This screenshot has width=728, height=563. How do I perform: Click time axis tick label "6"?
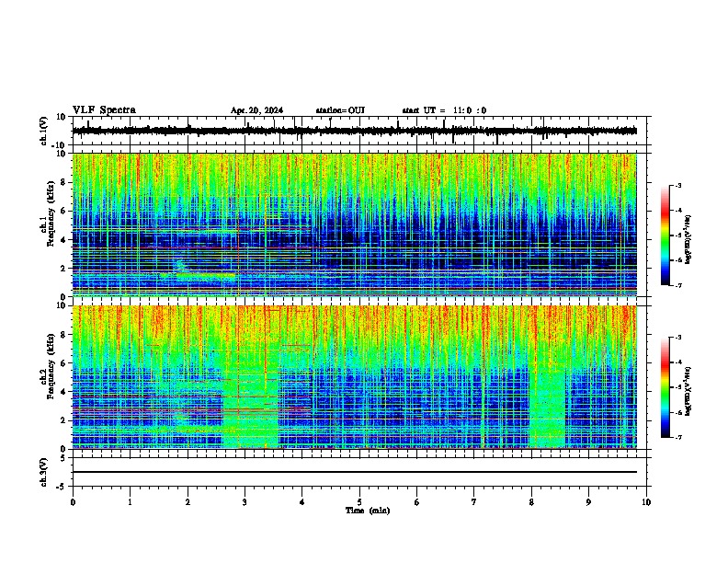[x=417, y=502]
